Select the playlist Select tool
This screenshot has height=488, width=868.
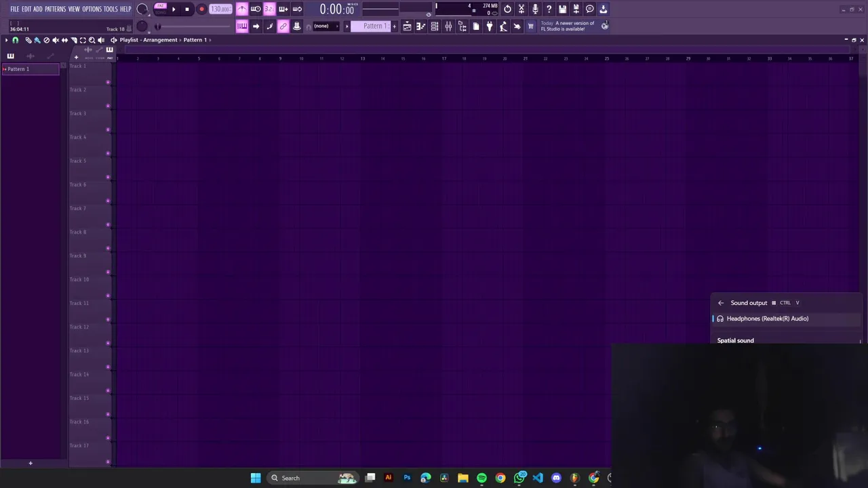[83, 40]
